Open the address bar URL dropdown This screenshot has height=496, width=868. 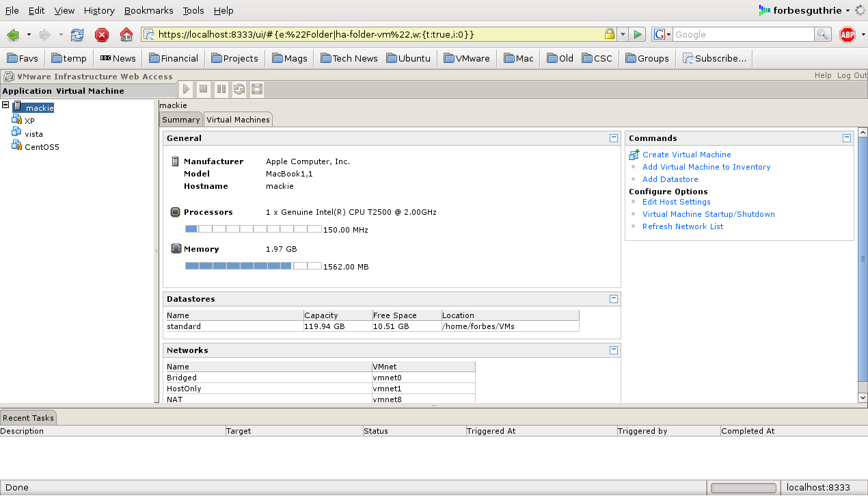tap(623, 34)
